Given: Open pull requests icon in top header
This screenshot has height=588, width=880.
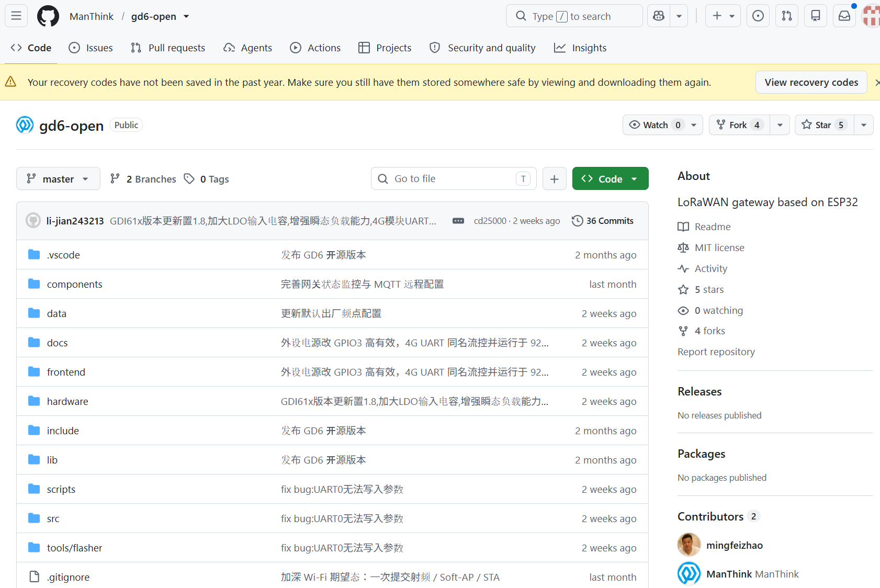Looking at the screenshot, I should [787, 16].
